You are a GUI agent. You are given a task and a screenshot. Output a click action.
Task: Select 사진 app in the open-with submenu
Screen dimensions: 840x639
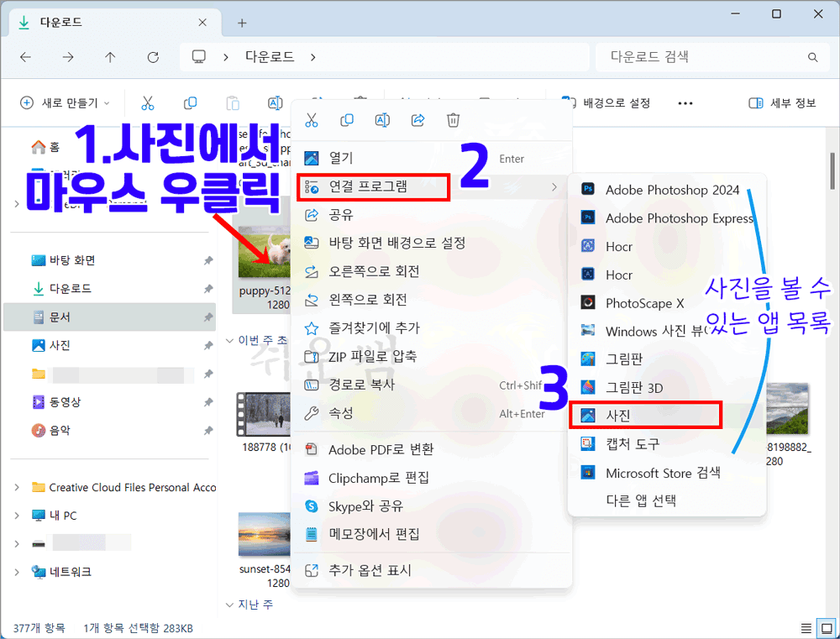[x=645, y=414]
